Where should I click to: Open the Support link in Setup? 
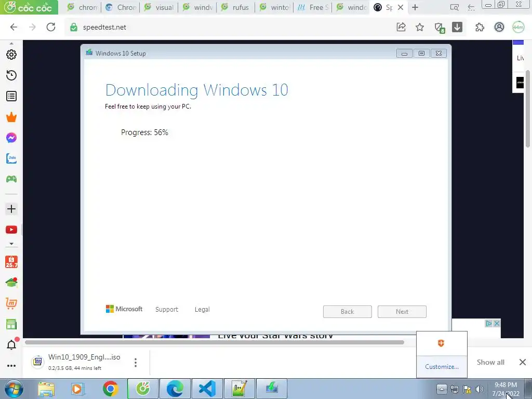[x=167, y=310]
